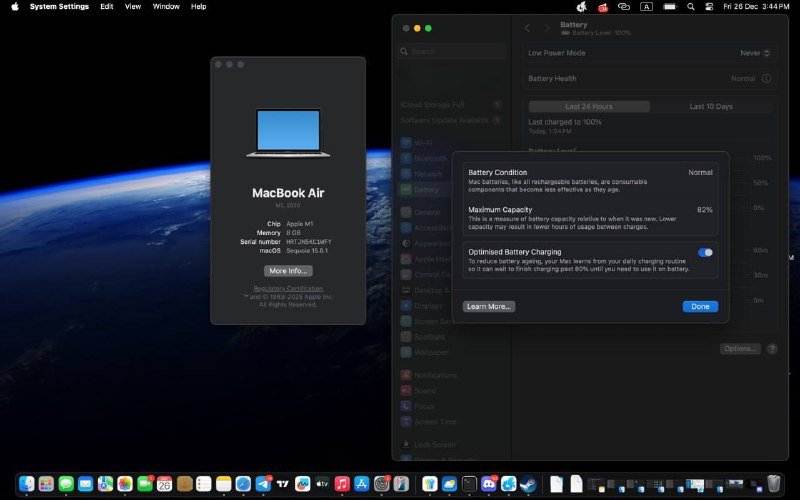Click the Battery Condition Normal value

pyautogui.click(x=700, y=172)
